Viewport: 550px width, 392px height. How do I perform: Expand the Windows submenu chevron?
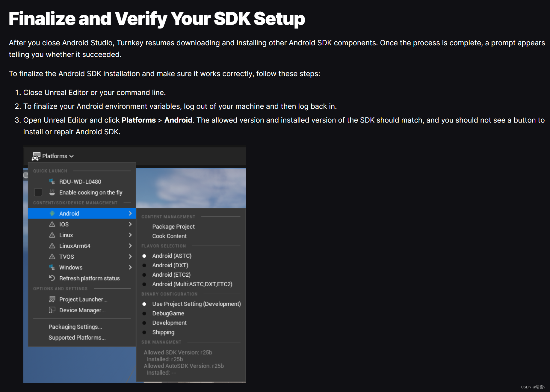pos(130,267)
